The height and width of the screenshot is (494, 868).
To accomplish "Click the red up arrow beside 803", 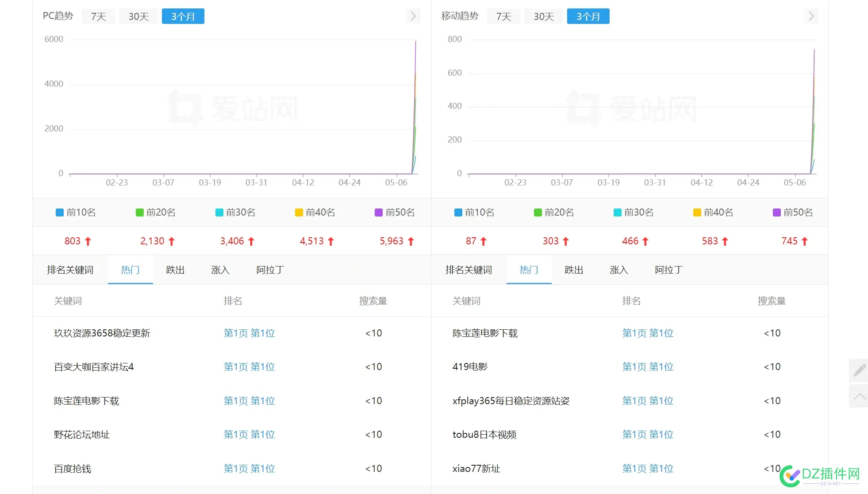I will coord(88,241).
